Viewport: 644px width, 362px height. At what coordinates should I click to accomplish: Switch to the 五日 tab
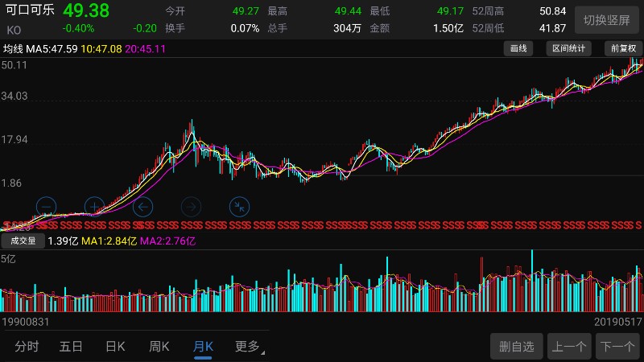(x=71, y=347)
